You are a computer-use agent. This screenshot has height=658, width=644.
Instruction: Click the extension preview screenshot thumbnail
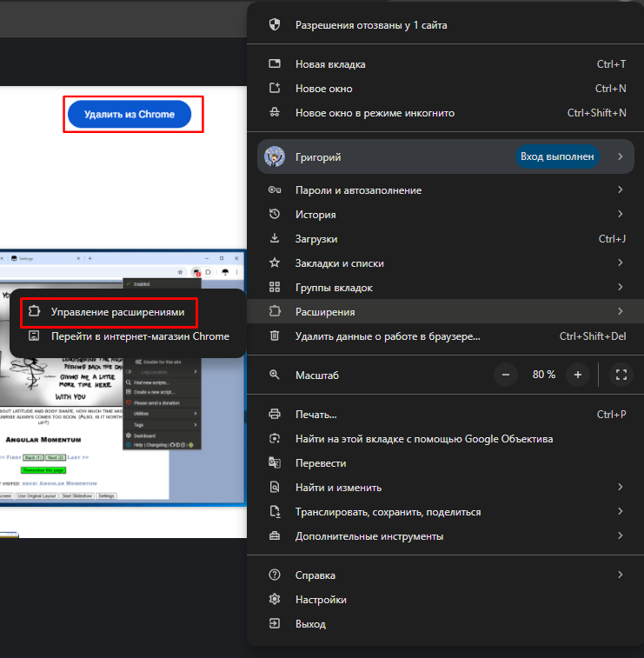pyautogui.click(x=123, y=378)
